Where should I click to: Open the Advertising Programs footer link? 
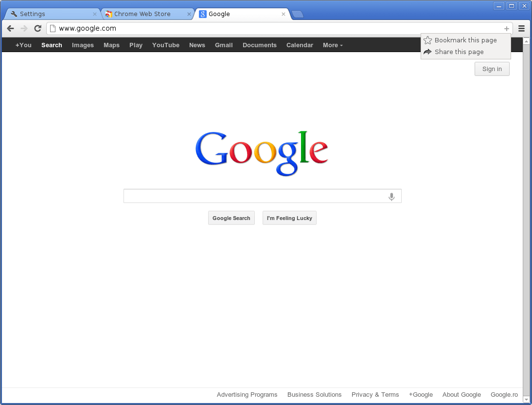pyautogui.click(x=247, y=394)
